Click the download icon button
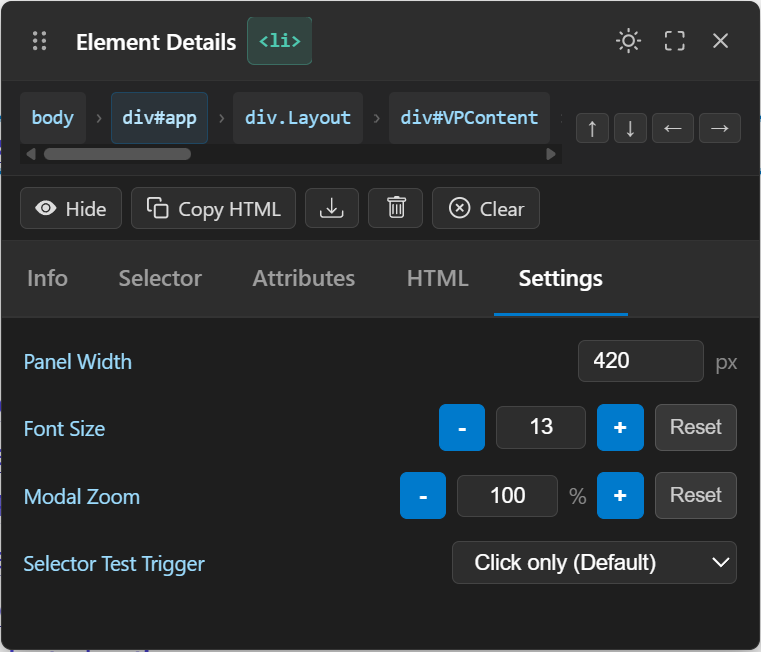The image size is (761, 652). [332, 208]
